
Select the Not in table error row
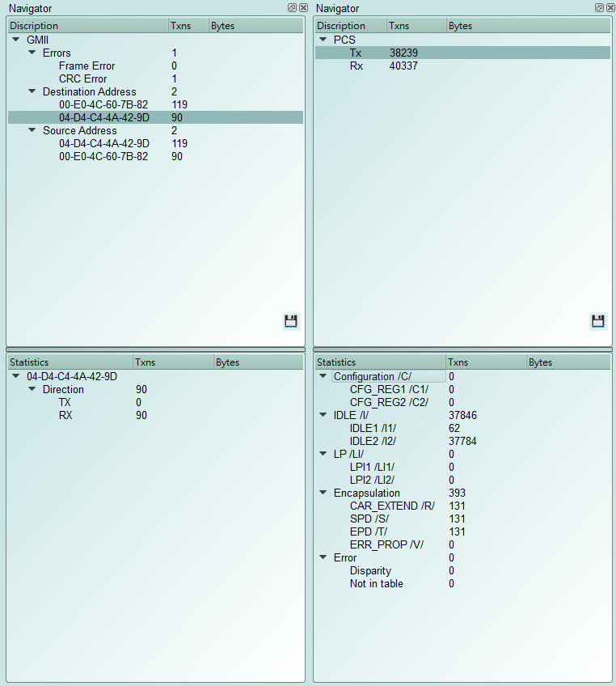[x=462, y=583]
